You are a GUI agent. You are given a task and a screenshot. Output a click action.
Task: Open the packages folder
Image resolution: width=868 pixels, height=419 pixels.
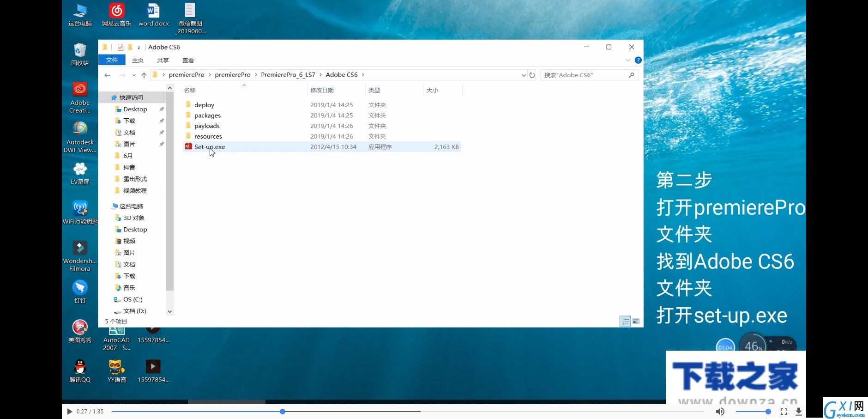click(207, 115)
